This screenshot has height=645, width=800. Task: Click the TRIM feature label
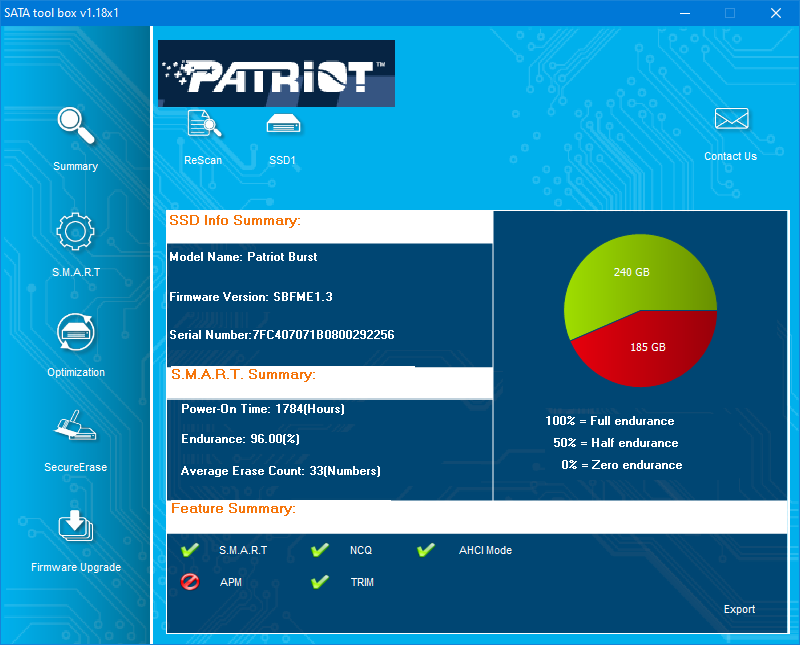click(x=362, y=582)
